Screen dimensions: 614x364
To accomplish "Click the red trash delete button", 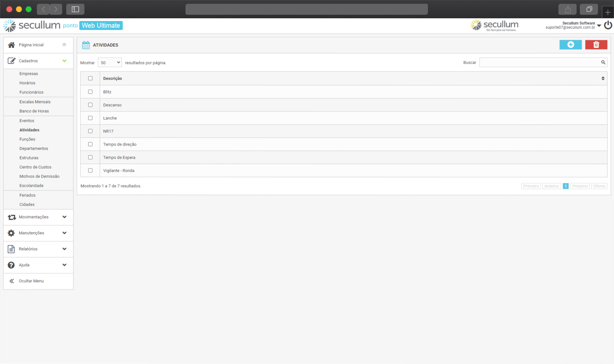I will coord(596,45).
